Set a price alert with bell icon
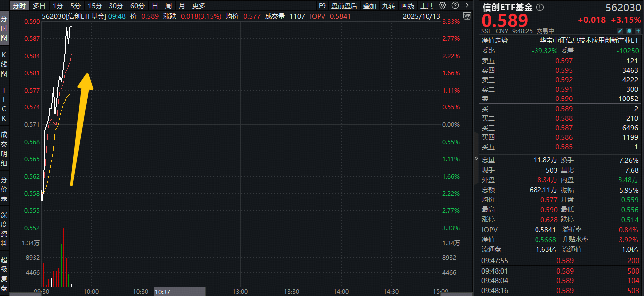The image size is (644, 296). tap(629, 31)
